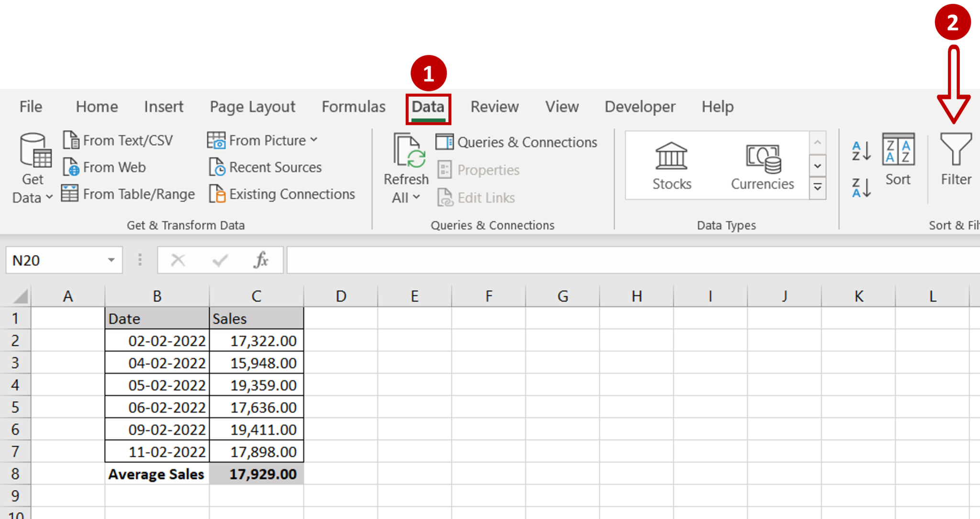Open the View tab

click(x=562, y=106)
